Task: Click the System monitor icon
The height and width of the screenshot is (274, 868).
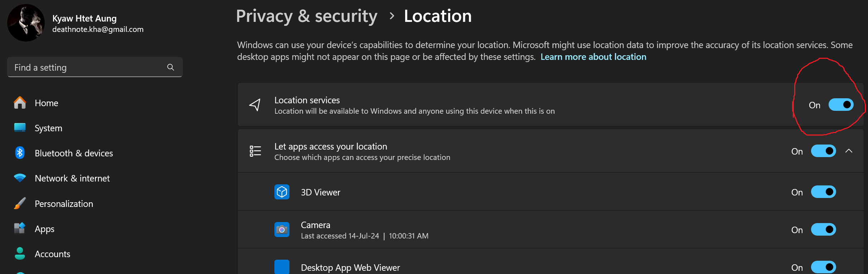Action: (20, 128)
